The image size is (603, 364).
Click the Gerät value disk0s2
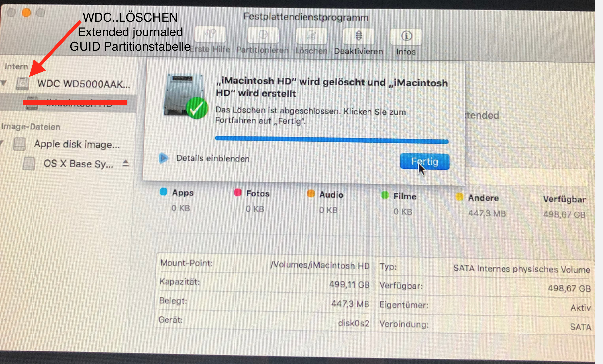point(354,323)
